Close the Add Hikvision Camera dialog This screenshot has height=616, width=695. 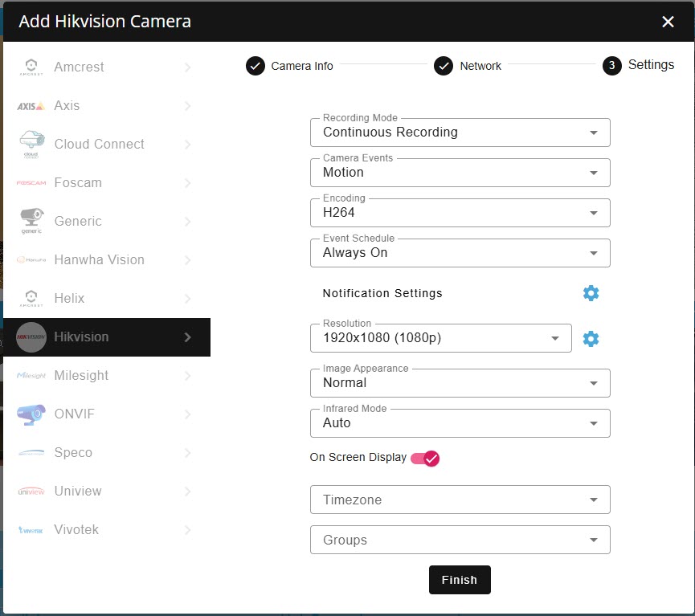coord(668,22)
